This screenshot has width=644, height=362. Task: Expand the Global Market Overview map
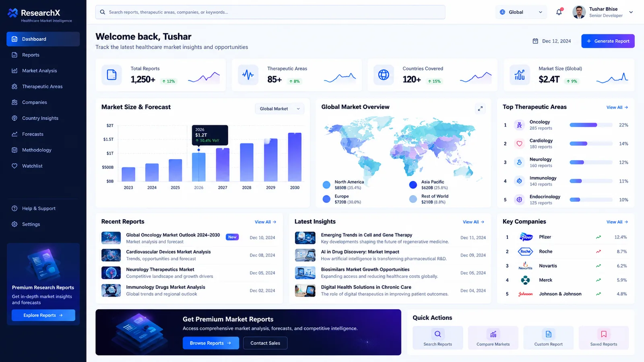(x=480, y=109)
